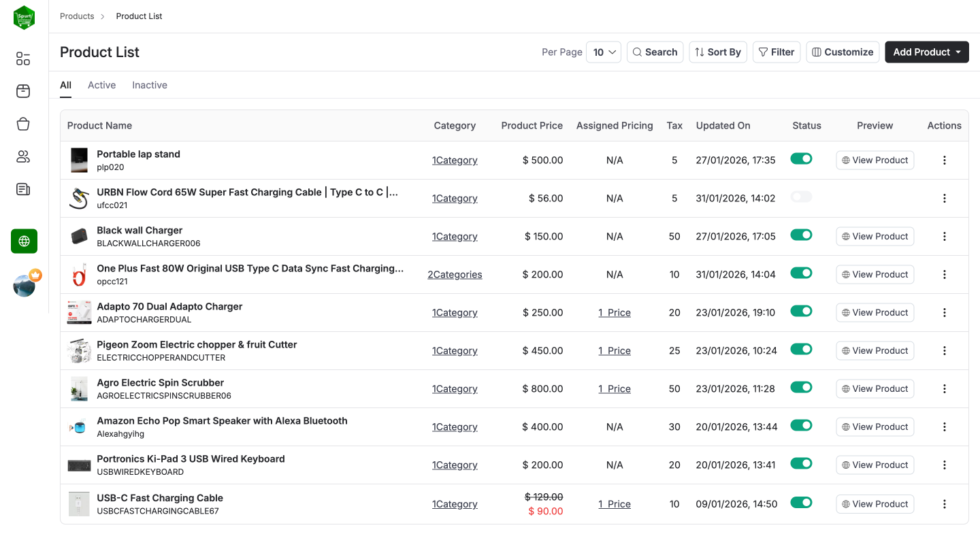Viewport: 980px width, 551px height.
Task: Open the 2Categories link for One Plus charger
Action: pos(455,274)
